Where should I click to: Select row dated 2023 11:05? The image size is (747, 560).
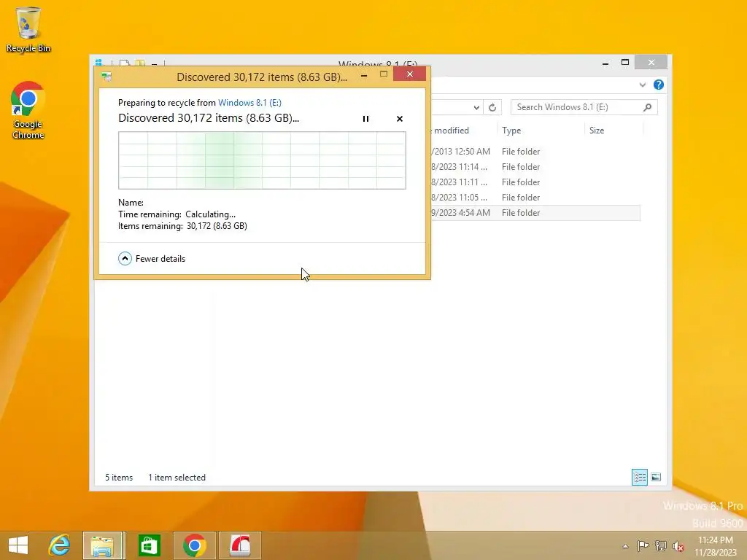point(535,197)
